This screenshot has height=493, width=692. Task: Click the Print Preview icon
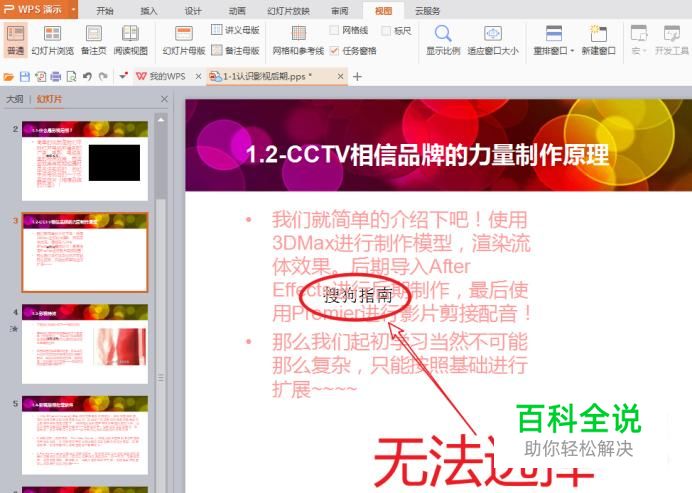point(71,77)
